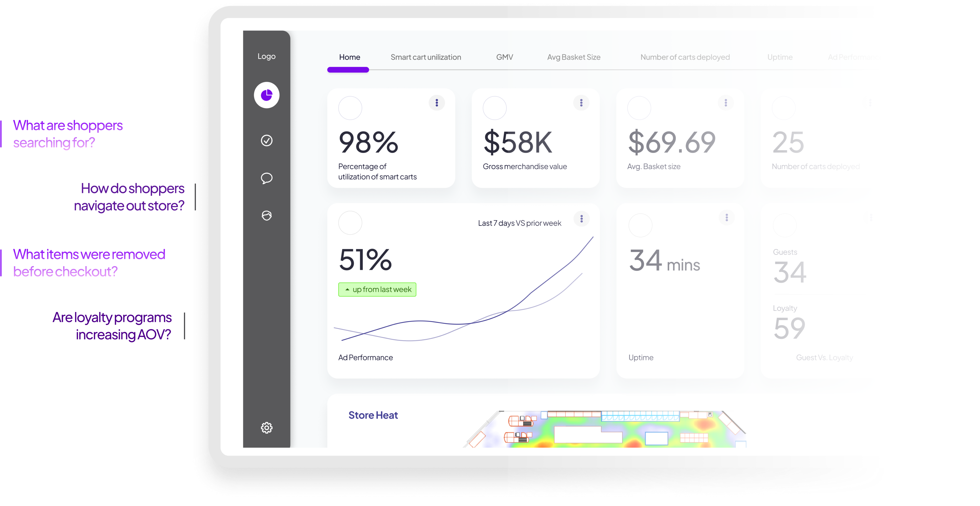Switch to the Home tab
Image resolution: width=980 pixels, height=506 pixels.
[x=349, y=57]
